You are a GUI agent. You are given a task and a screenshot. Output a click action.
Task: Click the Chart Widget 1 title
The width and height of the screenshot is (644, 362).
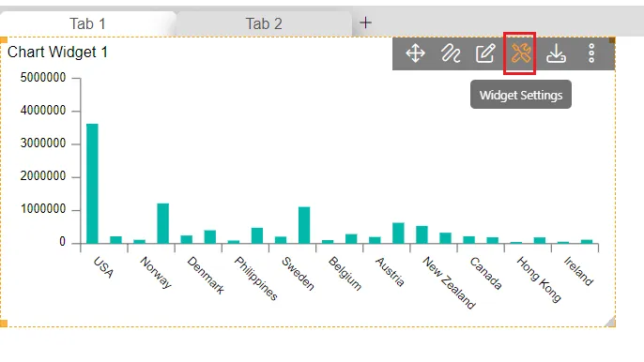point(57,53)
